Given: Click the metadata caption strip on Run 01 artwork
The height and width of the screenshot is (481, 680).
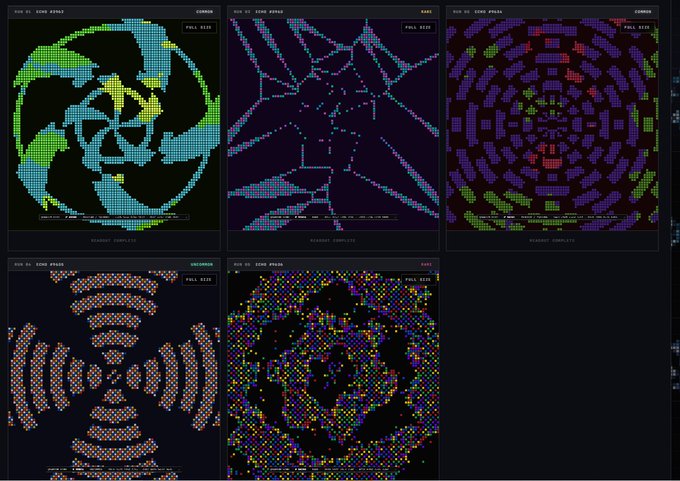Looking at the screenshot, I should pyautogui.click(x=114, y=217).
